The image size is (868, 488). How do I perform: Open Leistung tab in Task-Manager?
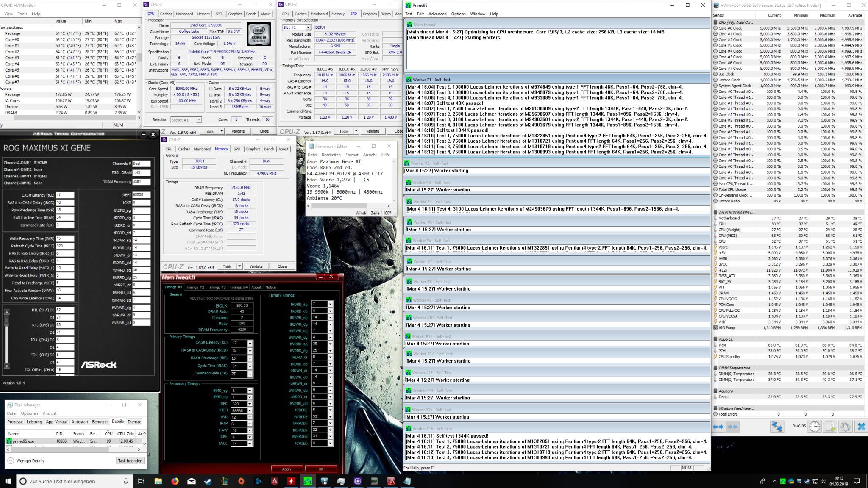click(x=34, y=422)
